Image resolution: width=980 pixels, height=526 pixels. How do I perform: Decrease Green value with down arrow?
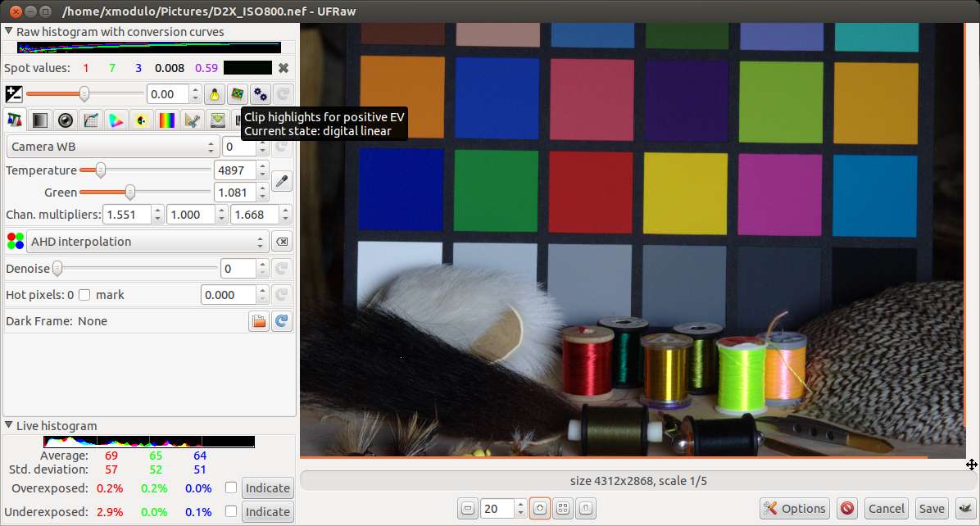[262, 197]
